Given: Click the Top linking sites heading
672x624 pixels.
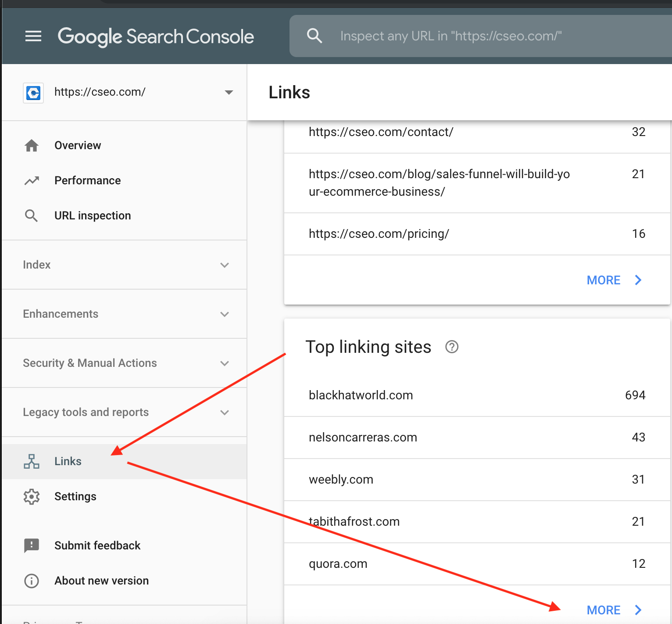Looking at the screenshot, I should [368, 347].
